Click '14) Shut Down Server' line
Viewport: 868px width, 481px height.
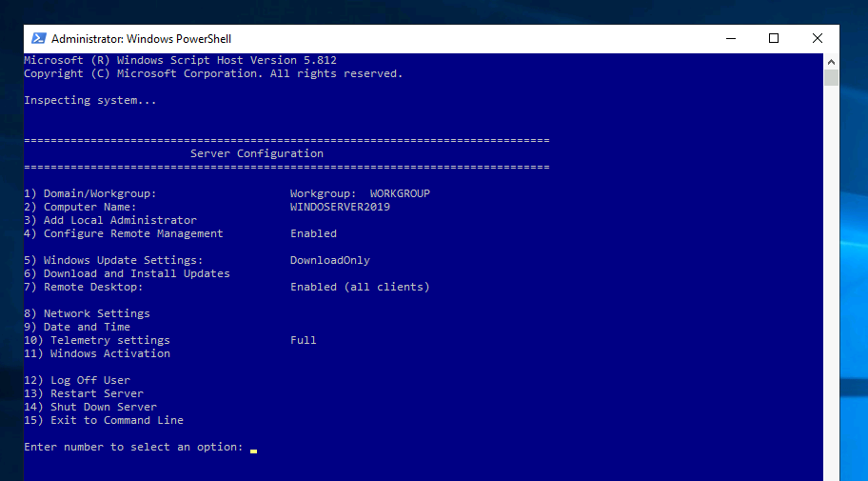[90, 406]
